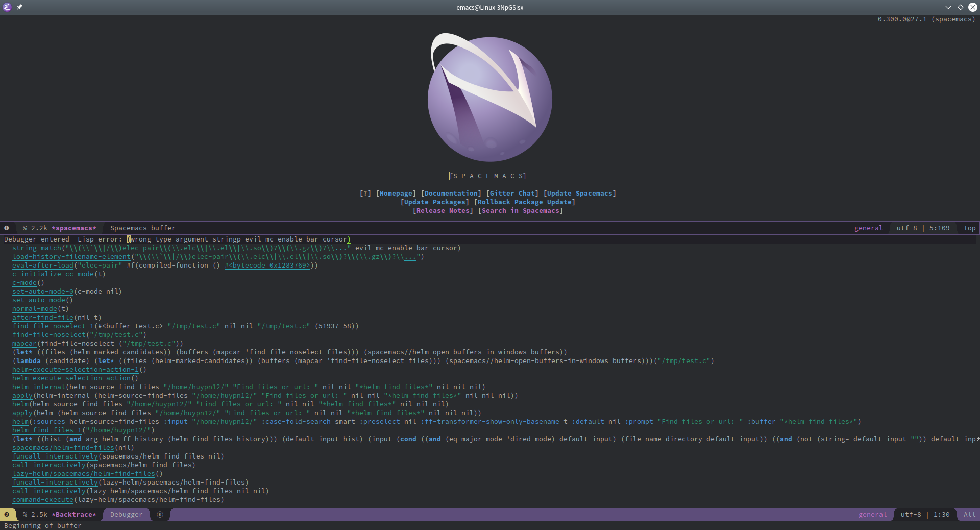Expand the elided string after string-match
Screen dimensions: 980x530
point(340,248)
